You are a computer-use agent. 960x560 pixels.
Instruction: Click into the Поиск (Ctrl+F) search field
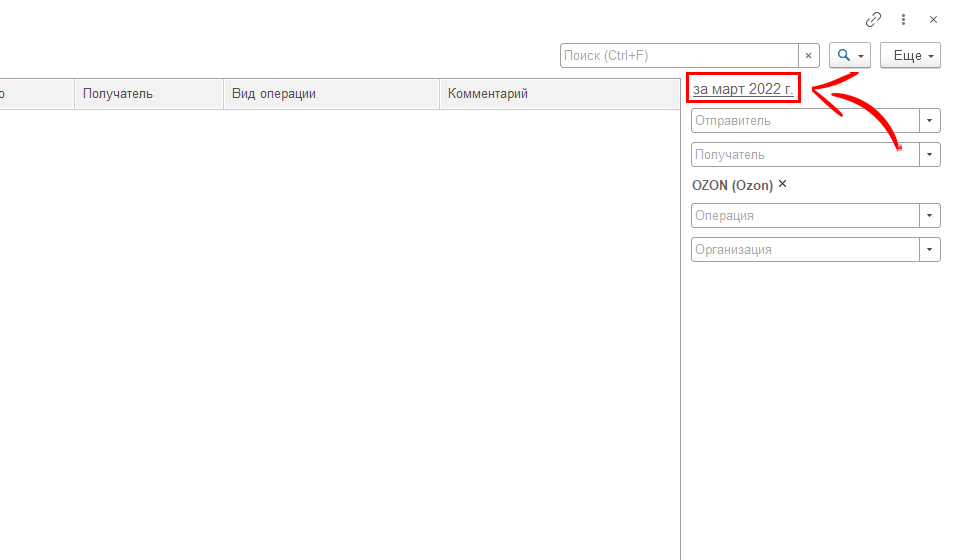[x=678, y=56]
